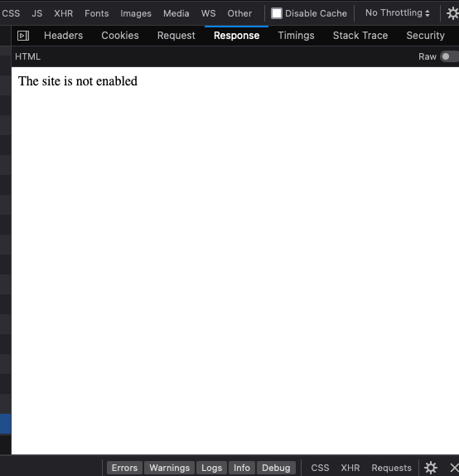Image resolution: width=459 pixels, height=476 pixels.
Task: Filter requests by Other
Action: point(239,13)
